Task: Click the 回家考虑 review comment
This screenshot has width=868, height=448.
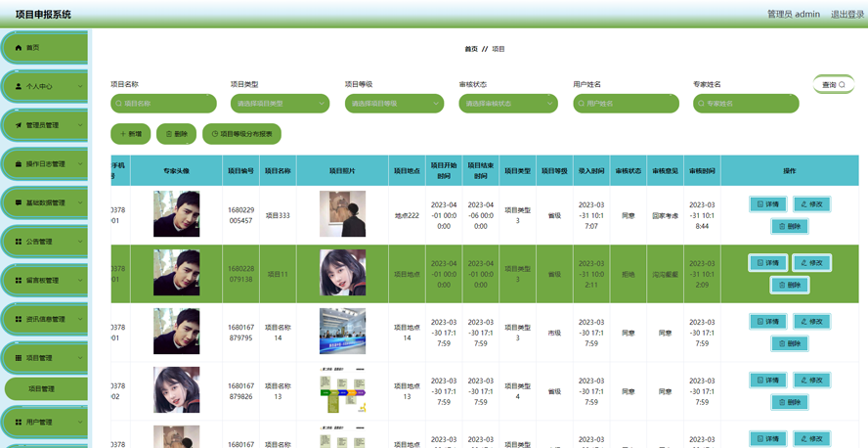Action: (666, 215)
